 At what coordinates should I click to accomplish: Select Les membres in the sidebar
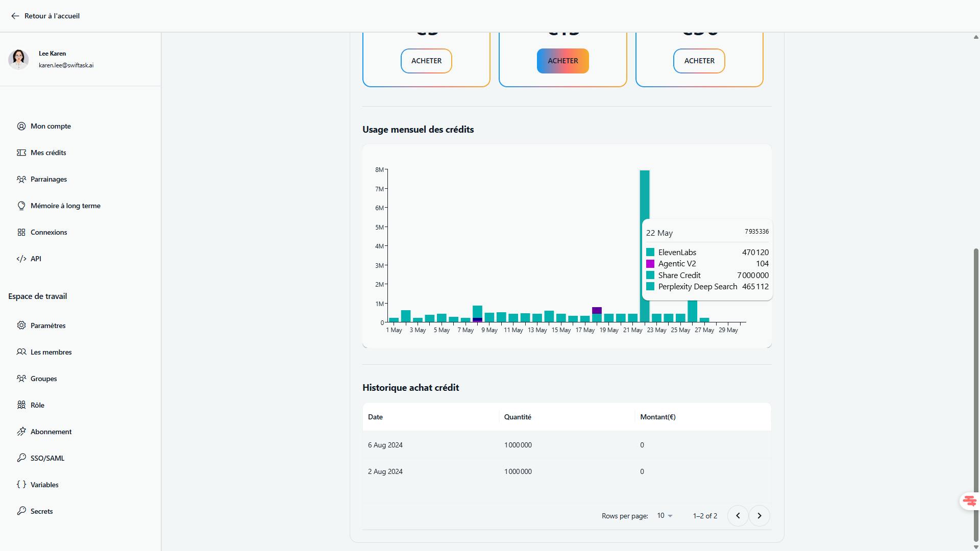pos(51,352)
